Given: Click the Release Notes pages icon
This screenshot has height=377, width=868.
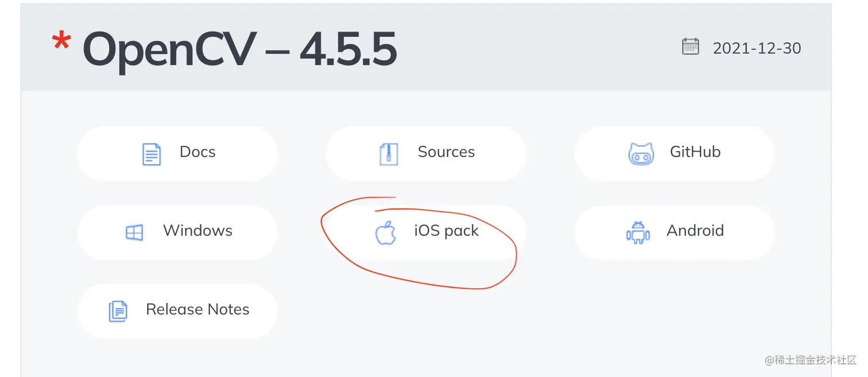Looking at the screenshot, I should tap(118, 311).
